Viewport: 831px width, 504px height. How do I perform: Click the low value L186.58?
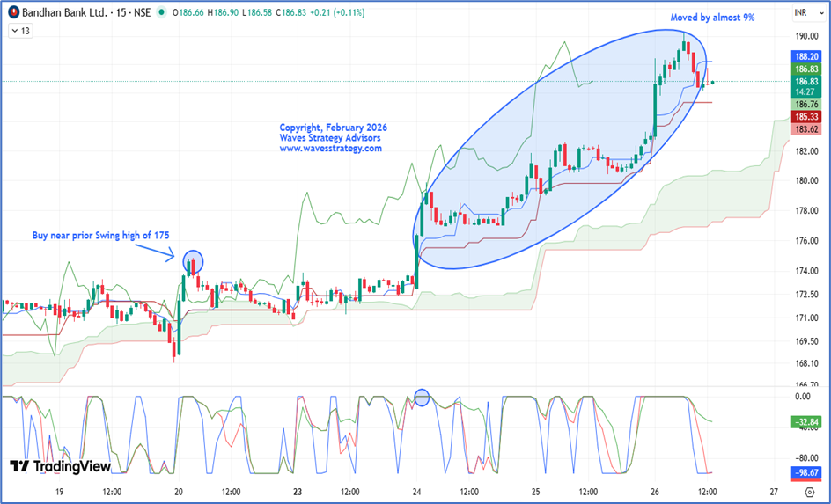point(257,12)
